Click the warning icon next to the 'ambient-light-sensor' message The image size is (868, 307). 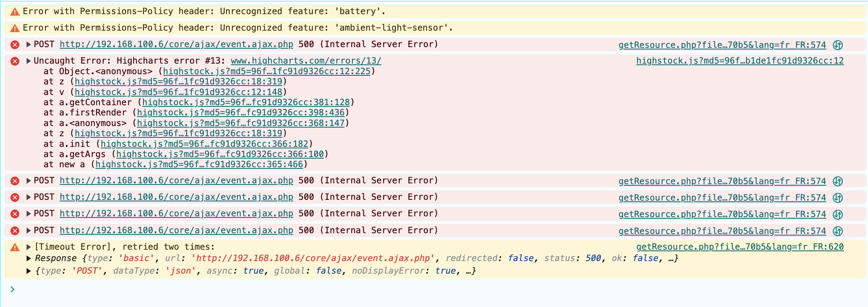coord(15,28)
